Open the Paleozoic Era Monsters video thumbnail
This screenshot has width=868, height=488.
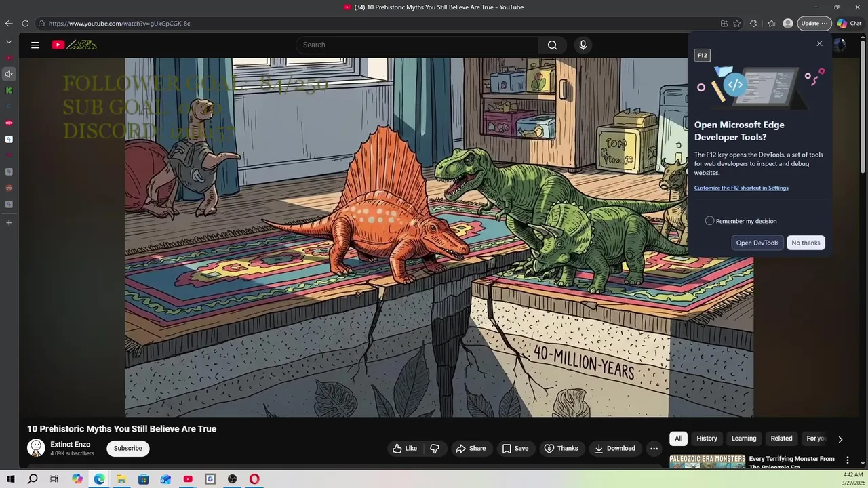click(x=707, y=462)
